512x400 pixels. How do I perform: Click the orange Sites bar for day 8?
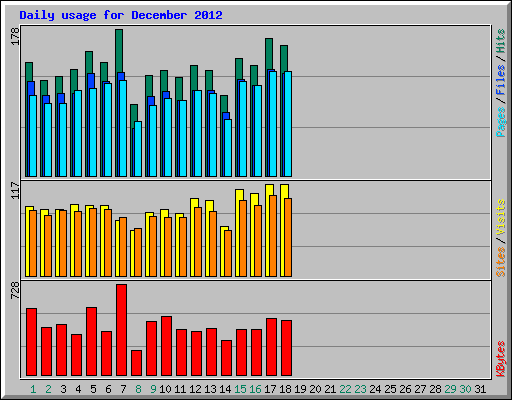pos(138,252)
